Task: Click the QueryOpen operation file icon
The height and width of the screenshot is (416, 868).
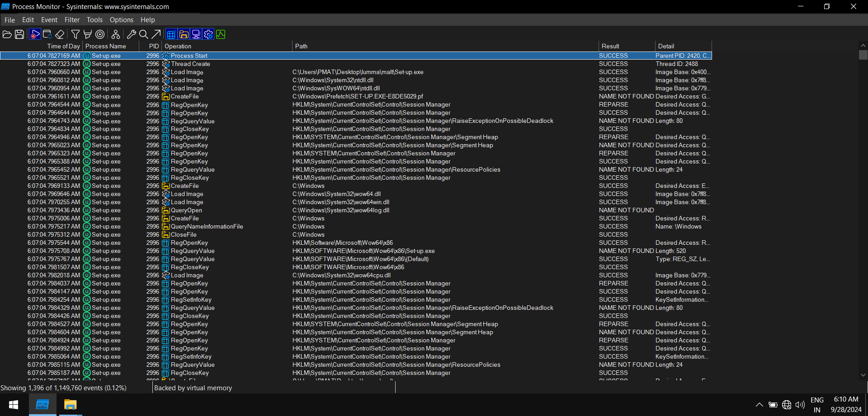Action: pyautogui.click(x=166, y=210)
